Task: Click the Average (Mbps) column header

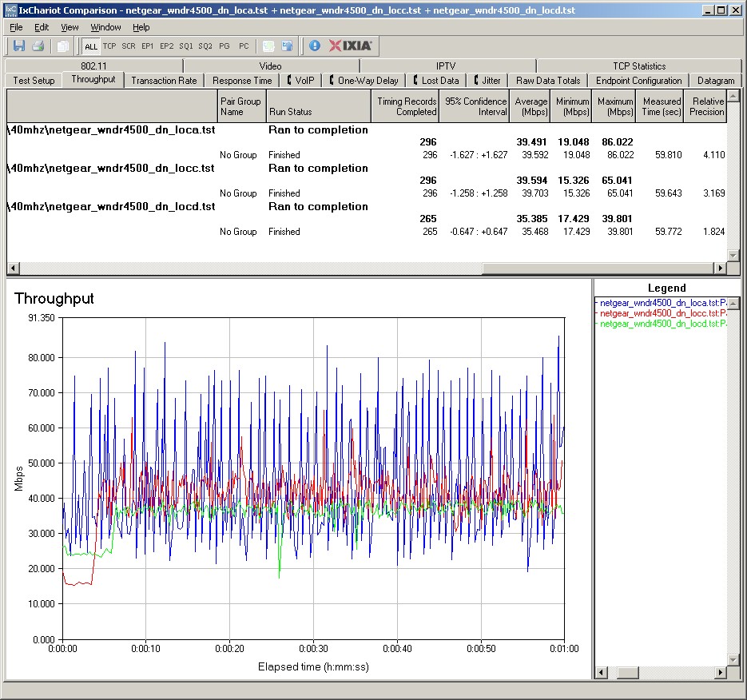Action: (530, 106)
